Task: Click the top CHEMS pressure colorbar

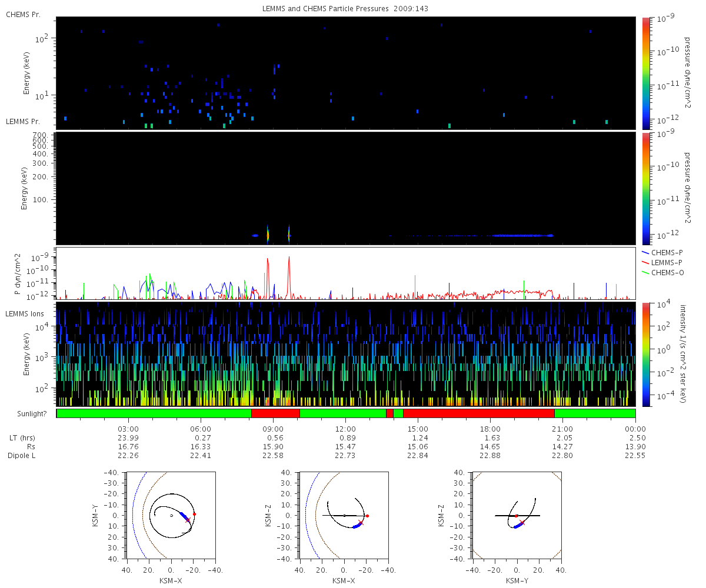Action: click(646, 73)
